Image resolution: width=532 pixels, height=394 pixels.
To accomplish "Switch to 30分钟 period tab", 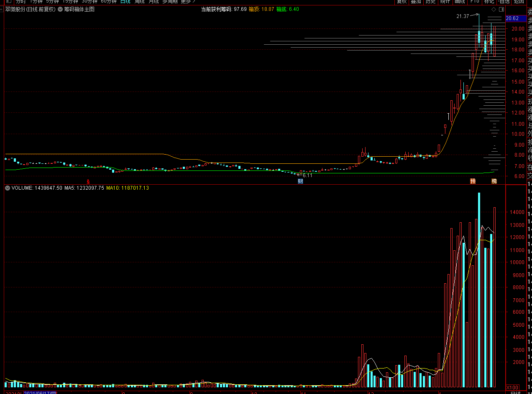I will click(90, 1).
